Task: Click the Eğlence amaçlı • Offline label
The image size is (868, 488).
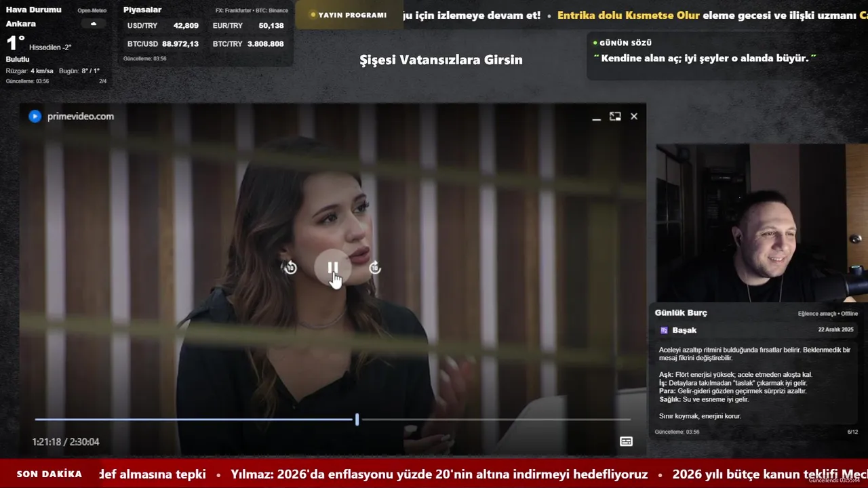Action: pyautogui.click(x=827, y=314)
